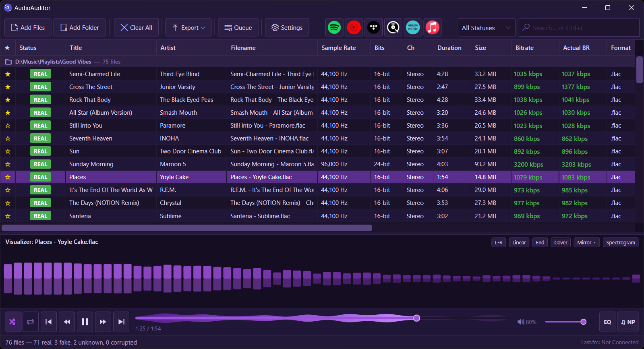Click the horizontal table scrollbar
Viewport: 644px width, 349px height.
coord(187,228)
